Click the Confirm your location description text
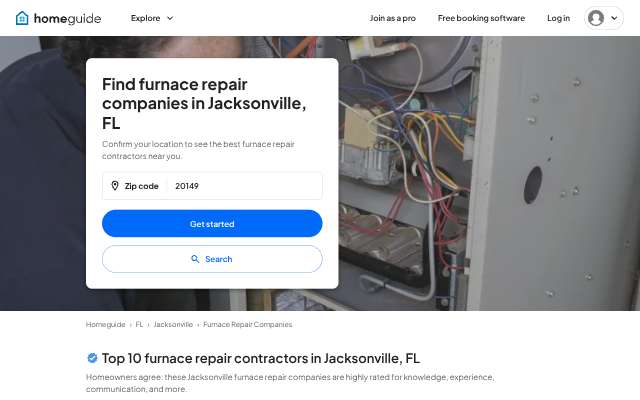This screenshot has height=400, width=640. (x=198, y=150)
